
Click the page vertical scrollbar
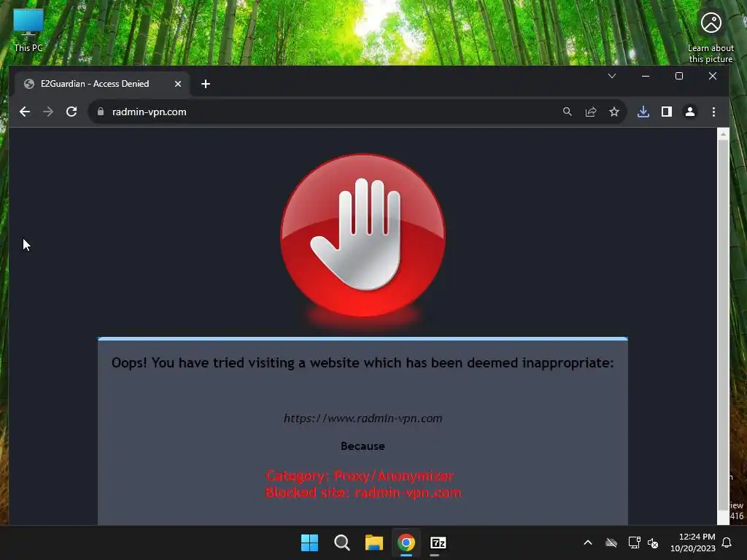pyautogui.click(x=723, y=326)
